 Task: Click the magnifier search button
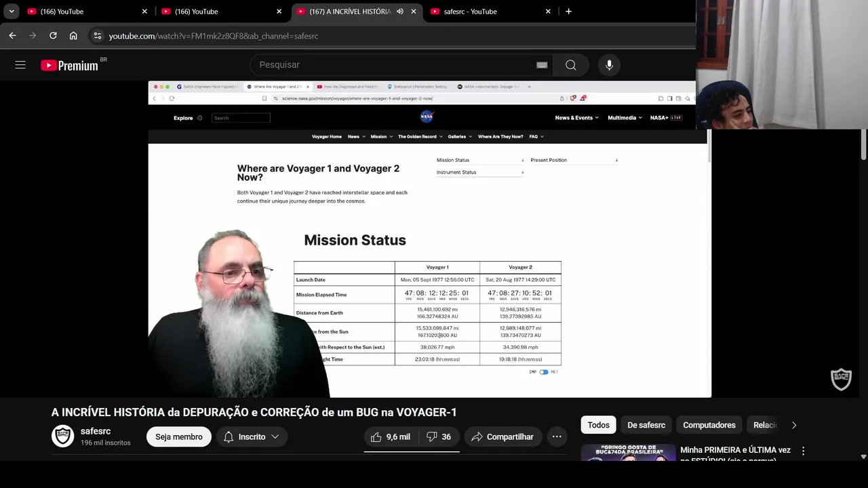point(571,65)
